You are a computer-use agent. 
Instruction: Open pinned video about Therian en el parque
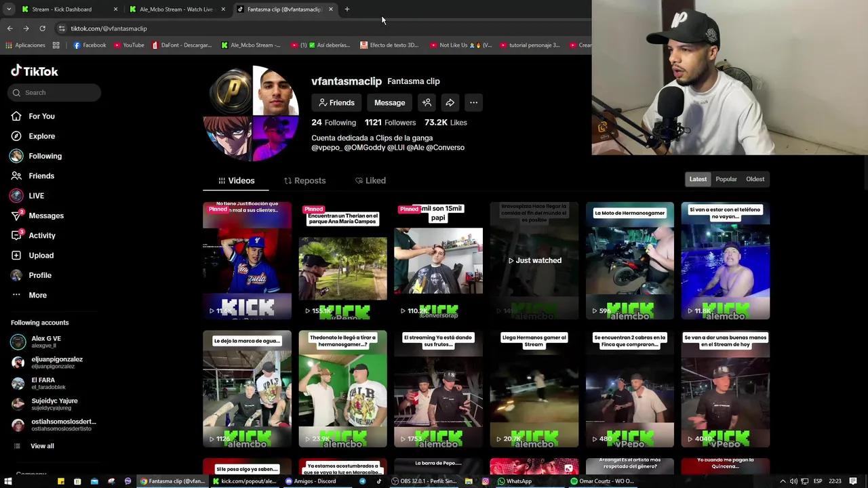342,260
